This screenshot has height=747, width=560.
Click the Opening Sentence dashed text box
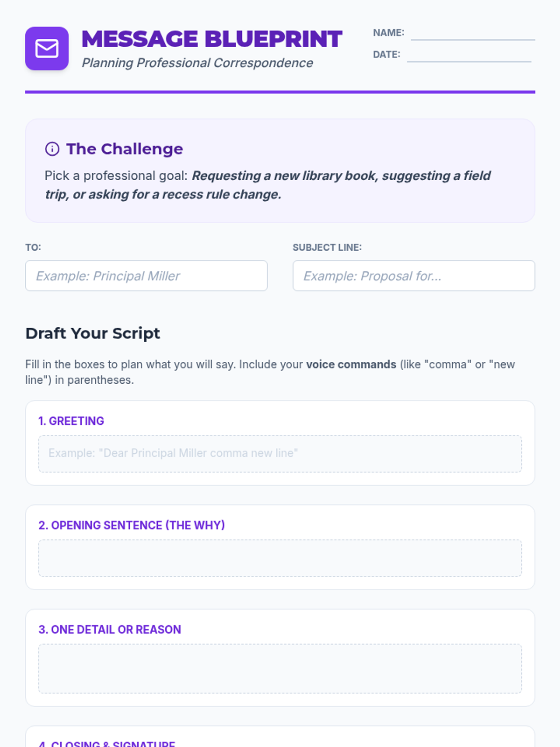(x=280, y=558)
